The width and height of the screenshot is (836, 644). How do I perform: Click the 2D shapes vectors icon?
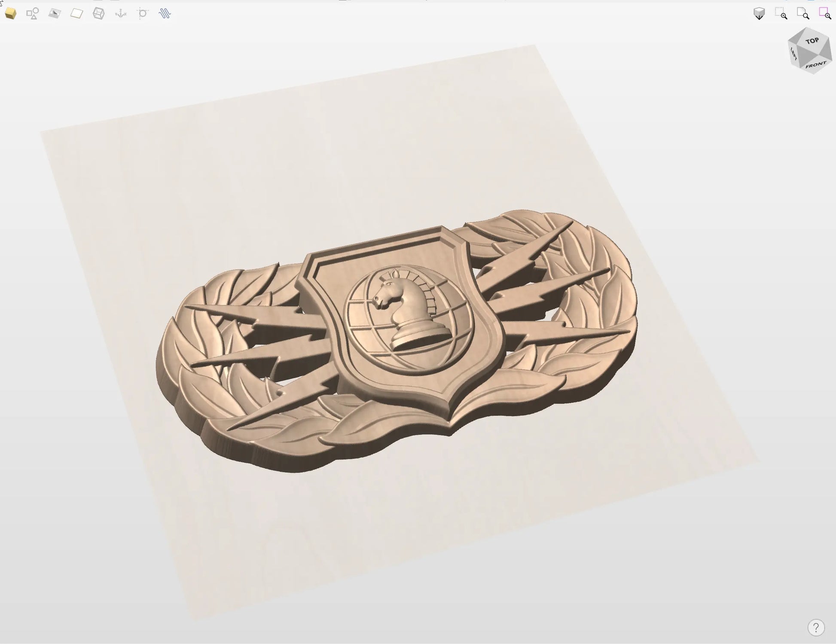(x=32, y=14)
